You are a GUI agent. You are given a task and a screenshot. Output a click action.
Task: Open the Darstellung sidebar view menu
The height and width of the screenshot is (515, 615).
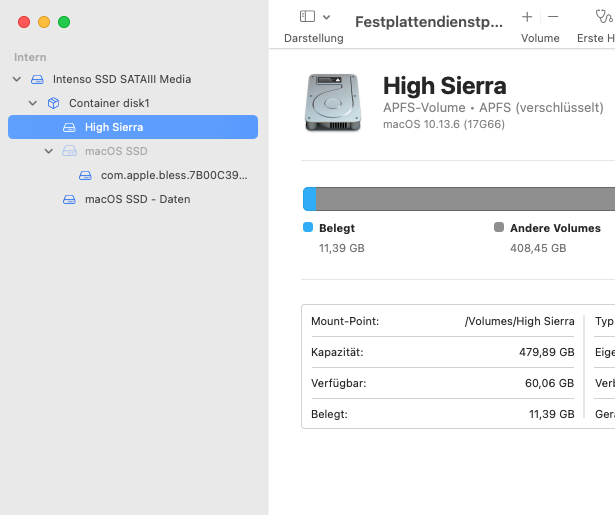click(x=314, y=17)
